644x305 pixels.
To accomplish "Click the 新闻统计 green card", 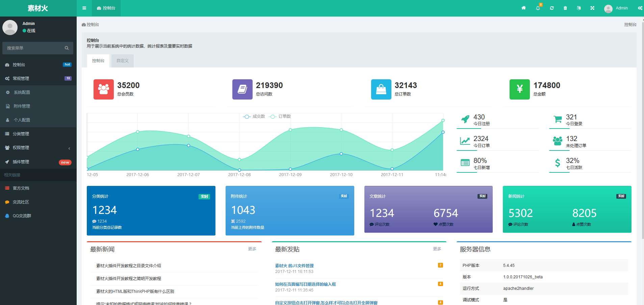I will [x=567, y=209].
